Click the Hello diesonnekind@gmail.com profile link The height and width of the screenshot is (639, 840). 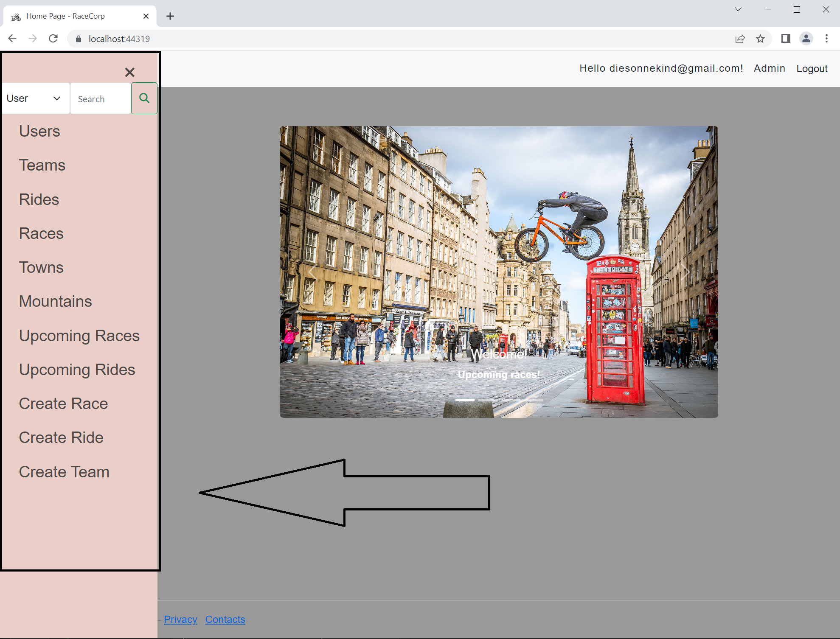(661, 68)
